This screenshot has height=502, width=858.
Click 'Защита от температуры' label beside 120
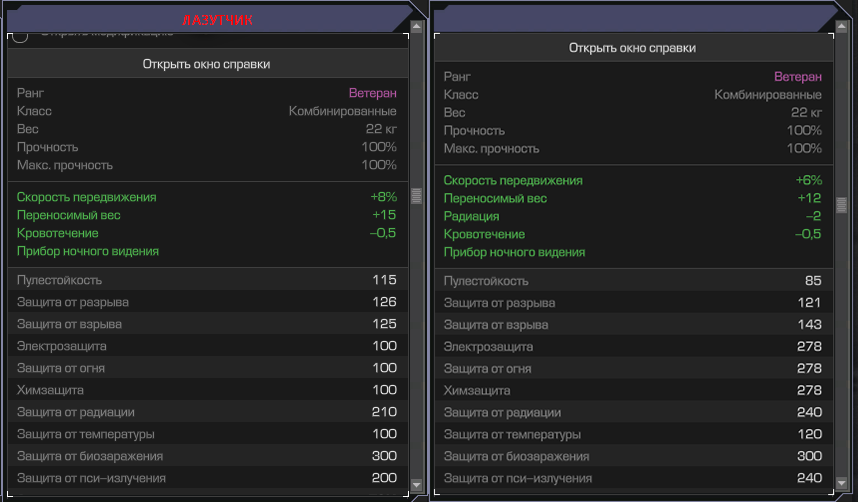[x=512, y=435]
